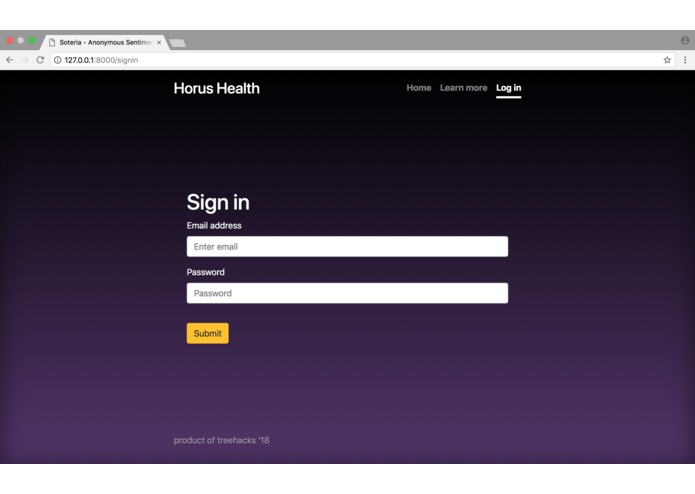Click the site info icon in address bar
Image resolution: width=695 pixels, height=494 pixels.
pos(58,60)
